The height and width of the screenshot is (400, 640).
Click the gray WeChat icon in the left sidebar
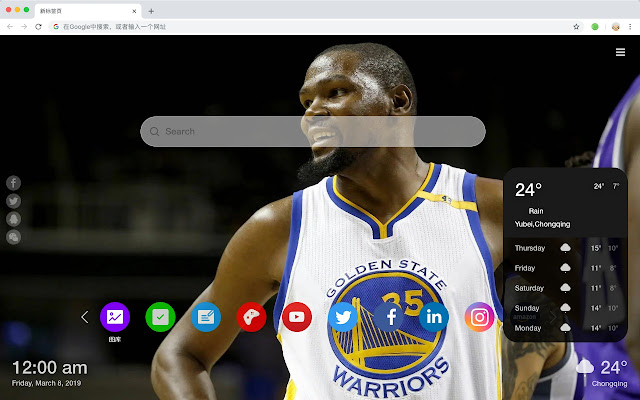[13, 237]
